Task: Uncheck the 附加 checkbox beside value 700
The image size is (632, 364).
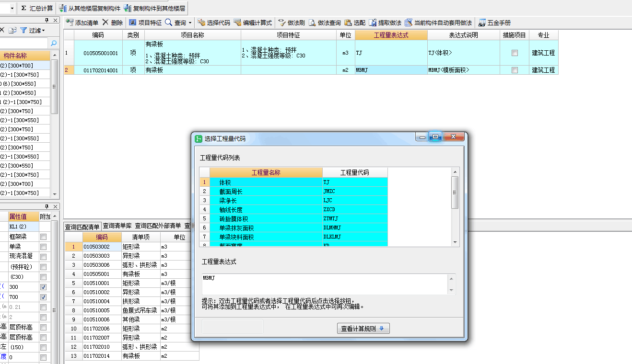Action: tap(44, 297)
